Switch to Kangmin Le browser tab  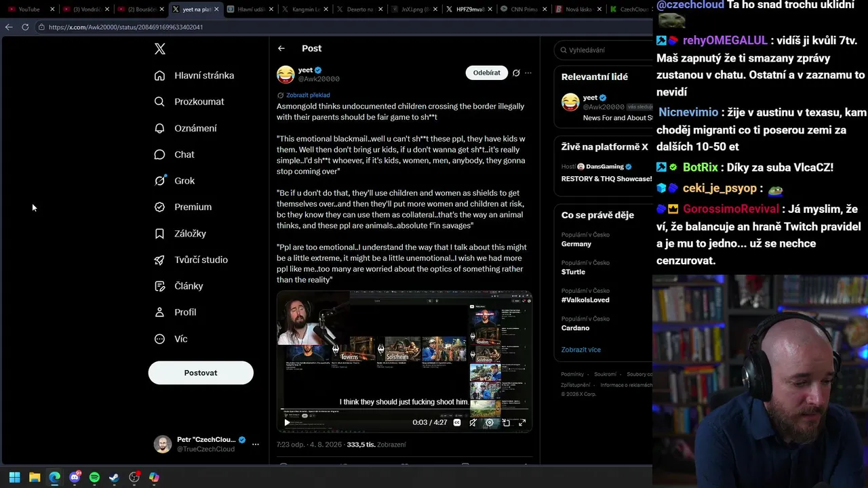[x=305, y=9]
